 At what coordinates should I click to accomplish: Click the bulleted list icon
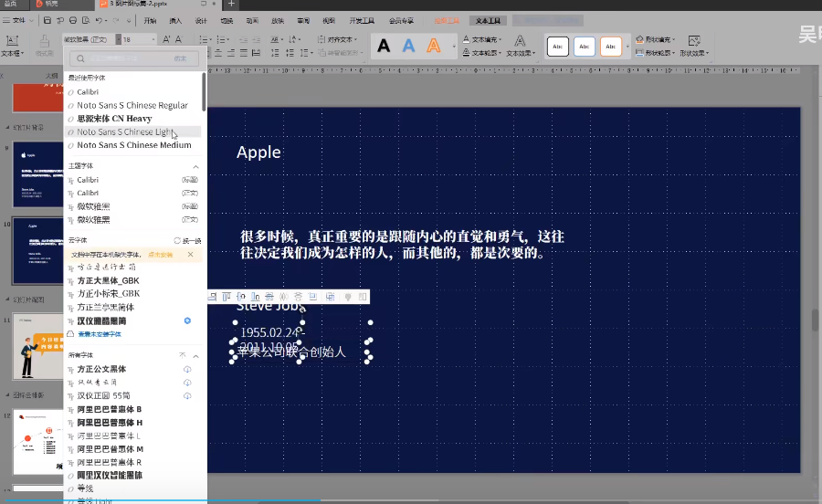(x=205, y=39)
